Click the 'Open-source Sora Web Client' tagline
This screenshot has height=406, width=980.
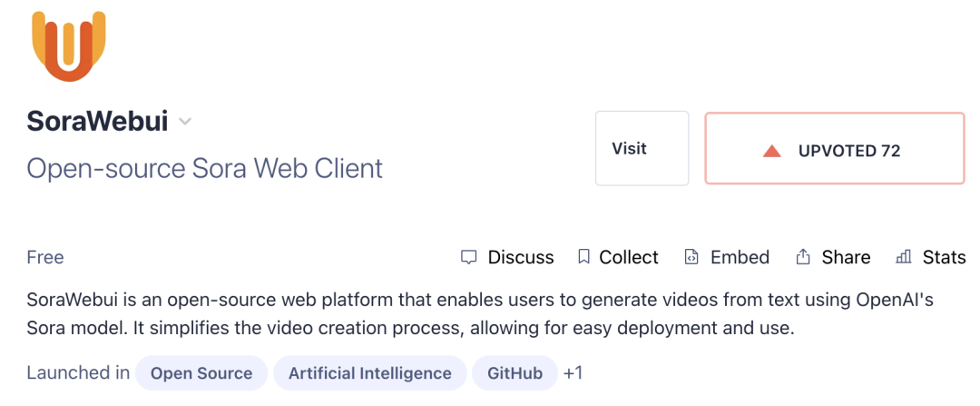[x=205, y=168]
